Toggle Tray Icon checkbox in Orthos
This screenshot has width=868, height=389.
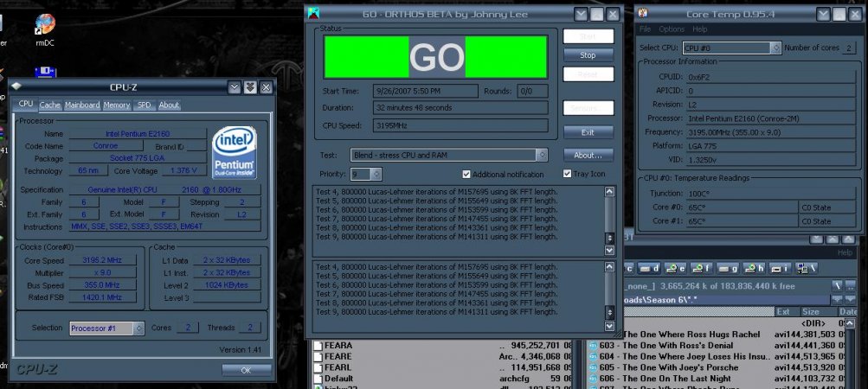pyautogui.click(x=567, y=174)
